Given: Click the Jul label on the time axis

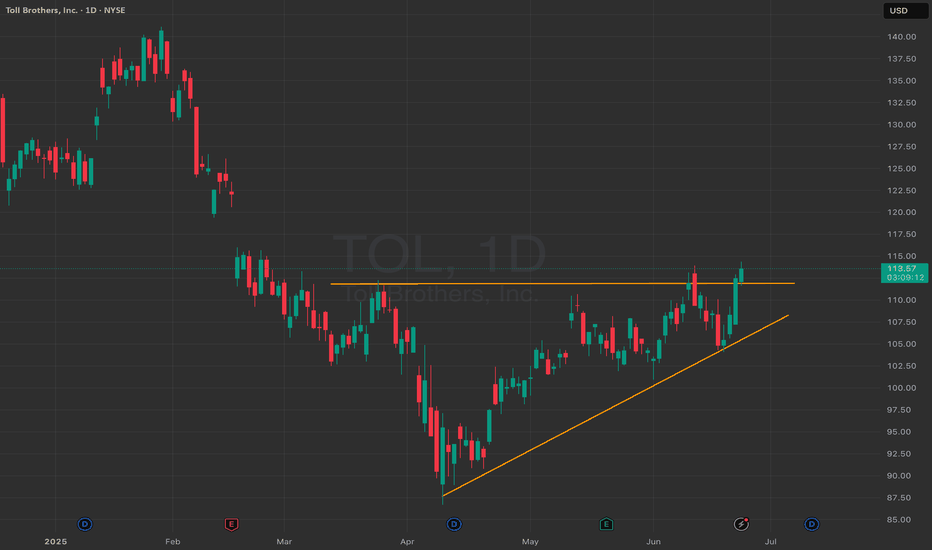Looking at the screenshot, I should [770, 542].
